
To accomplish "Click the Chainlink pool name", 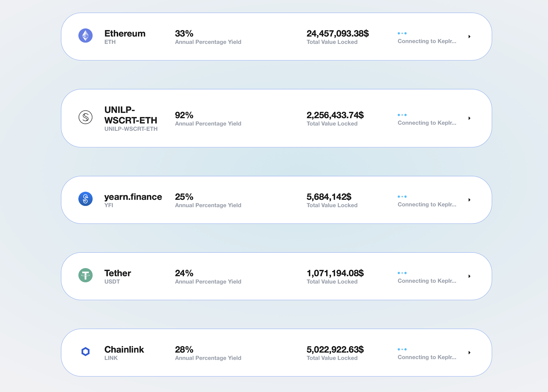I will tap(124, 350).
